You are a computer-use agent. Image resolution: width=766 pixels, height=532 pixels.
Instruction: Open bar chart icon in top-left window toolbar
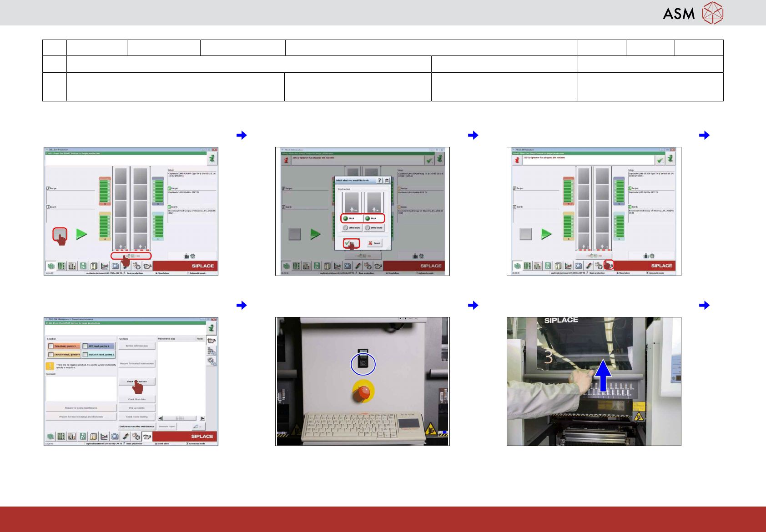coord(72,266)
